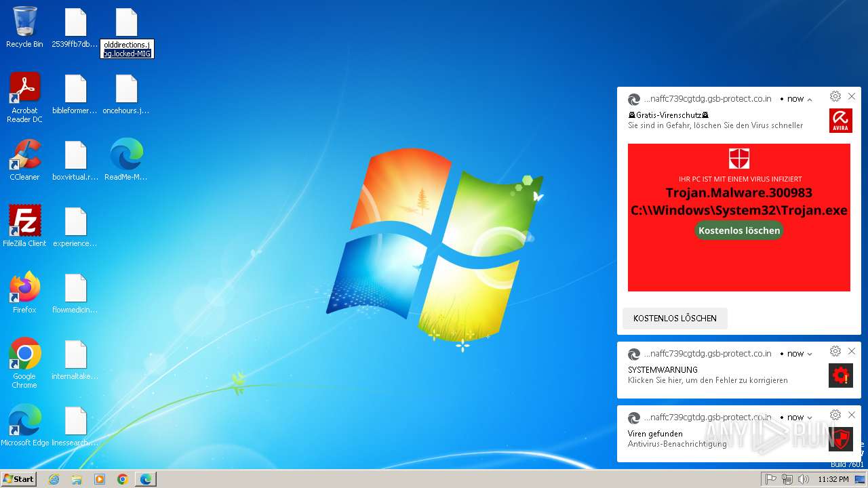
Task: Click the Avira logo in the notification
Action: pyautogui.click(x=841, y=121)
